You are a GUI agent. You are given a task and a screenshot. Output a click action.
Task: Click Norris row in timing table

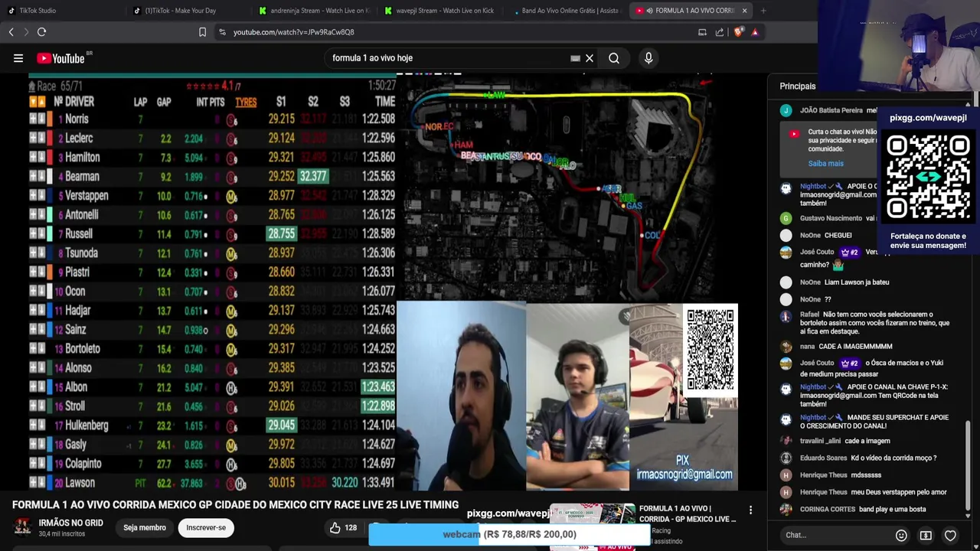(213, 119)
